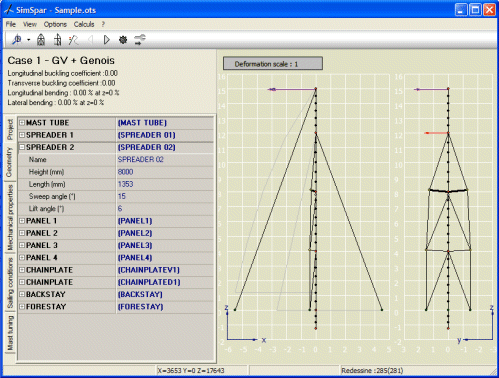Click the Deformation scale : 1 button
499x378 pixels.
click(x=273, y=63)
